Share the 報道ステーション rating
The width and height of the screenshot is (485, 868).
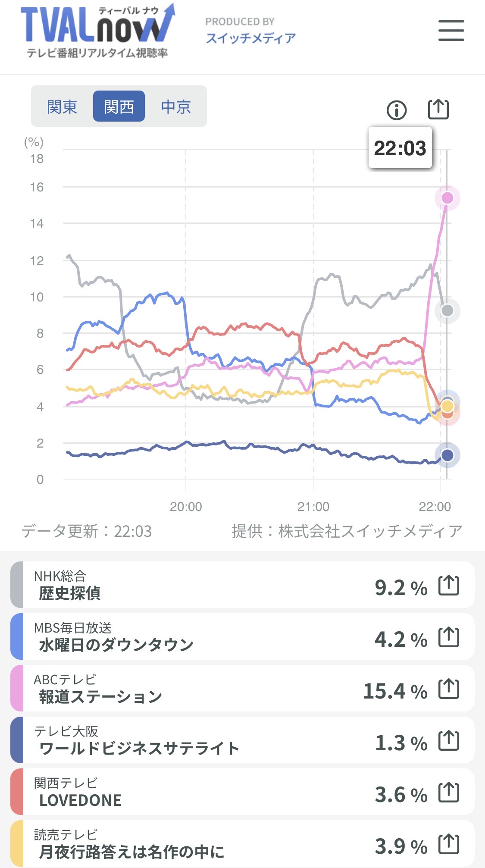[448, 689]
